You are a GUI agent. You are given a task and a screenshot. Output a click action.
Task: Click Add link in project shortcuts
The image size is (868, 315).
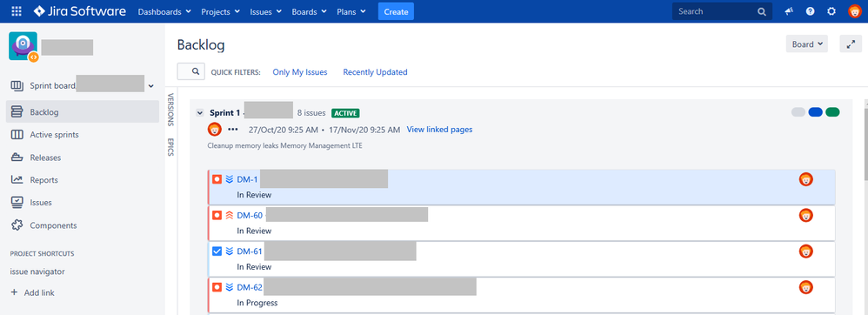33,293
